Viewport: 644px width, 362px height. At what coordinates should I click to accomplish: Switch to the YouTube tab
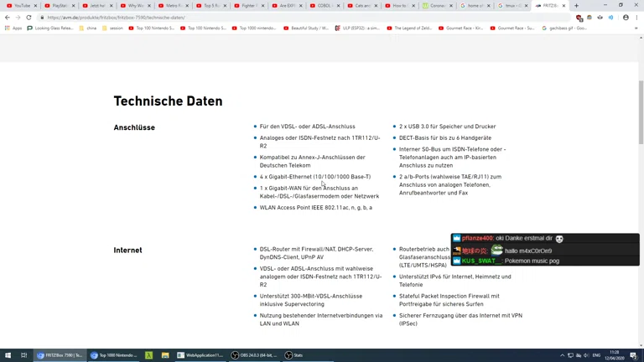[21, 6]
